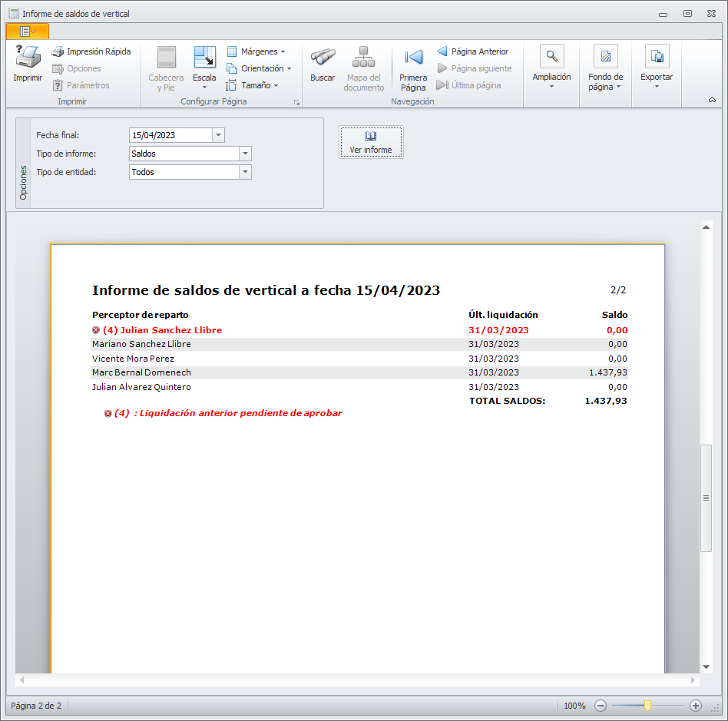Increase zoom with the plus button
The width and height of the screenshot is (728, 721).
tap(696, 706)
